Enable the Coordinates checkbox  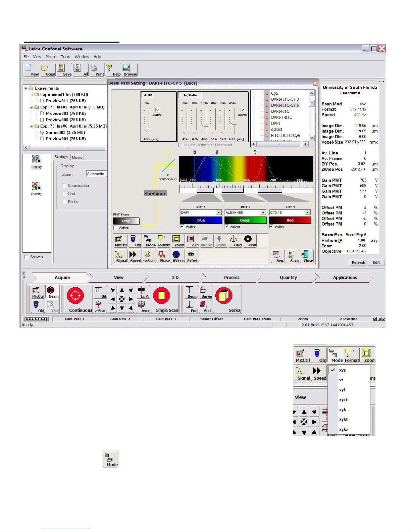click(64, 186)
